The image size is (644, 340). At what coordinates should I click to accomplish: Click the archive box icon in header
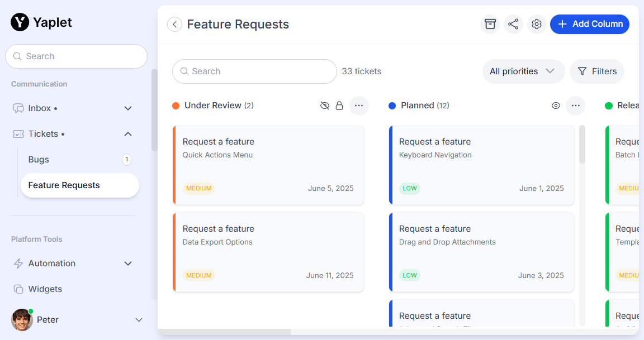(490, 24)
